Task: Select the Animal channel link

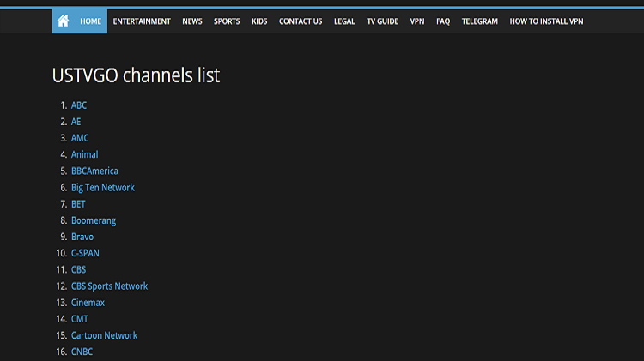Action: [x=85, y=154]
